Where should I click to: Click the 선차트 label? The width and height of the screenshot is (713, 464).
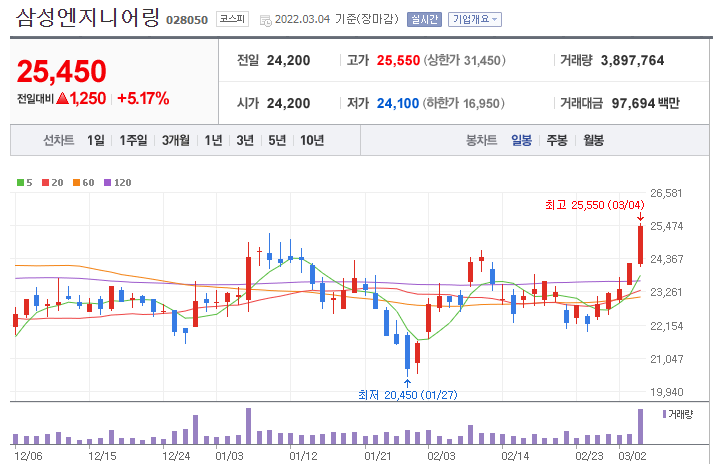59,140
